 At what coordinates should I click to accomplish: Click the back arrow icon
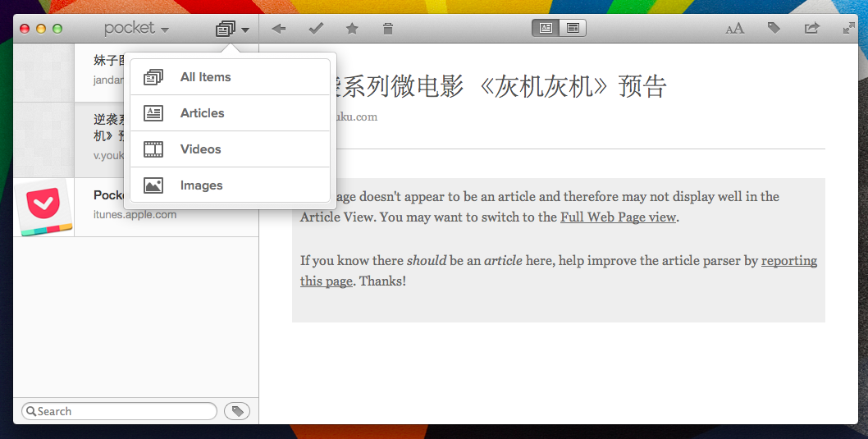279,29
